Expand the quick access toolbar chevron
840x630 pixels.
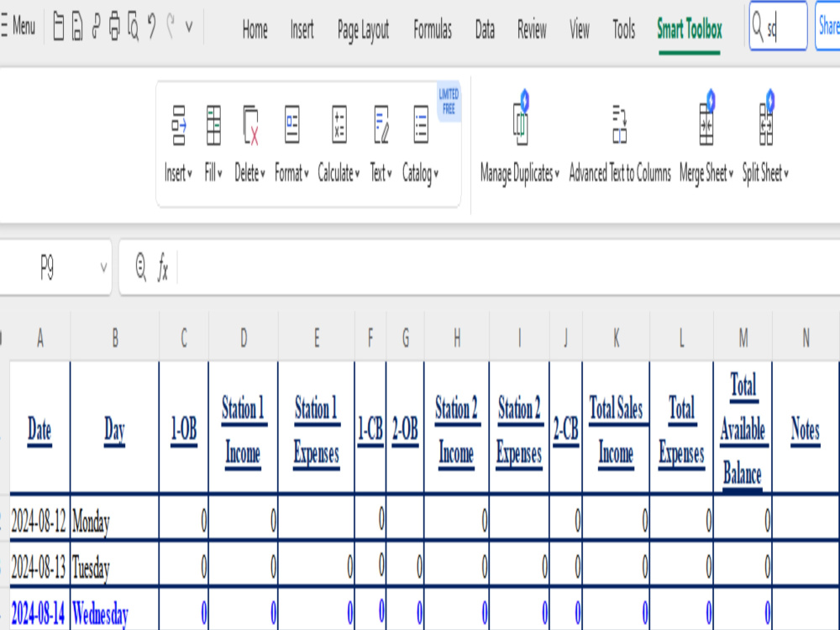pos(189,26)
